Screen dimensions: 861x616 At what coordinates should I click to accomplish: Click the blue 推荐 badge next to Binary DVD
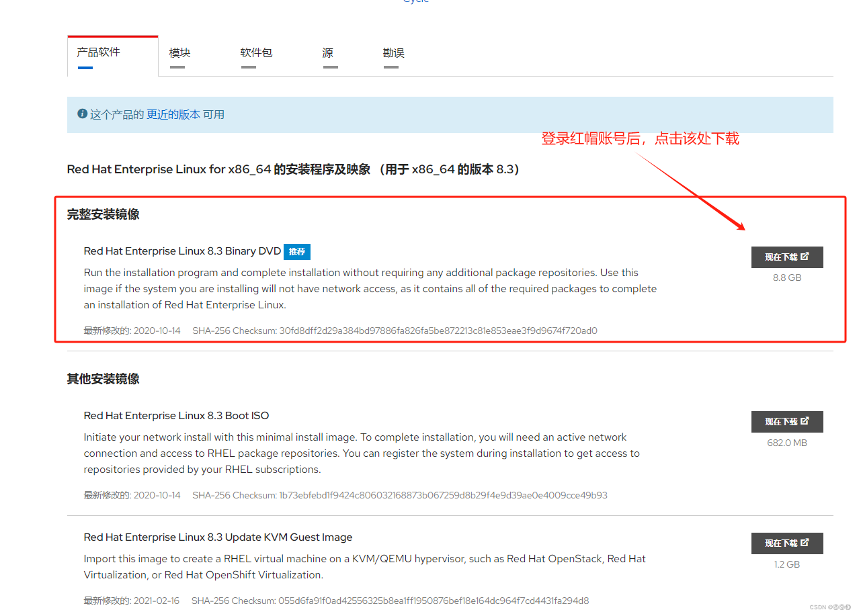click(296, 251)
